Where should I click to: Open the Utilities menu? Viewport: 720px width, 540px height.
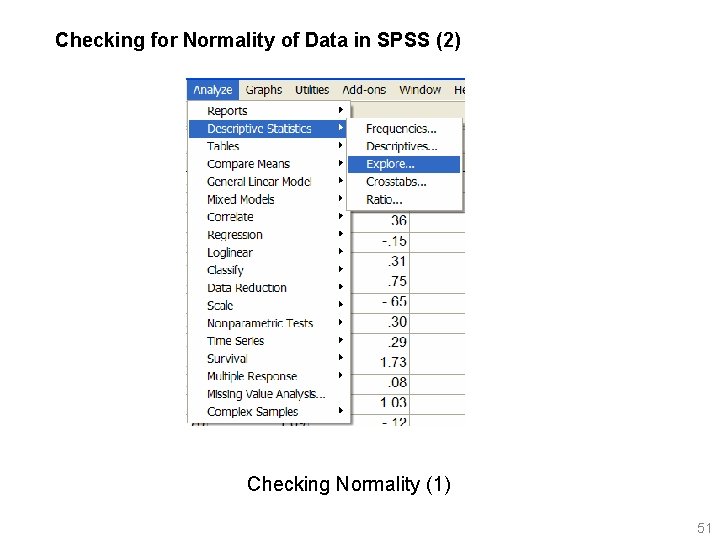312,90
